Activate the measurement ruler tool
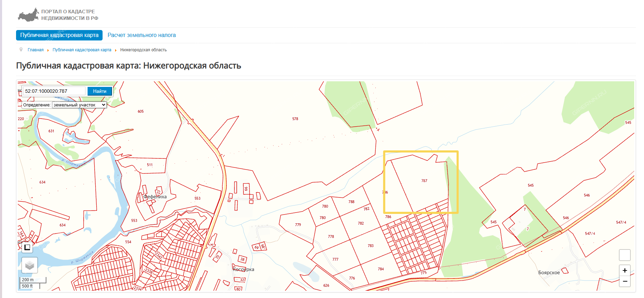 [27, 247]
